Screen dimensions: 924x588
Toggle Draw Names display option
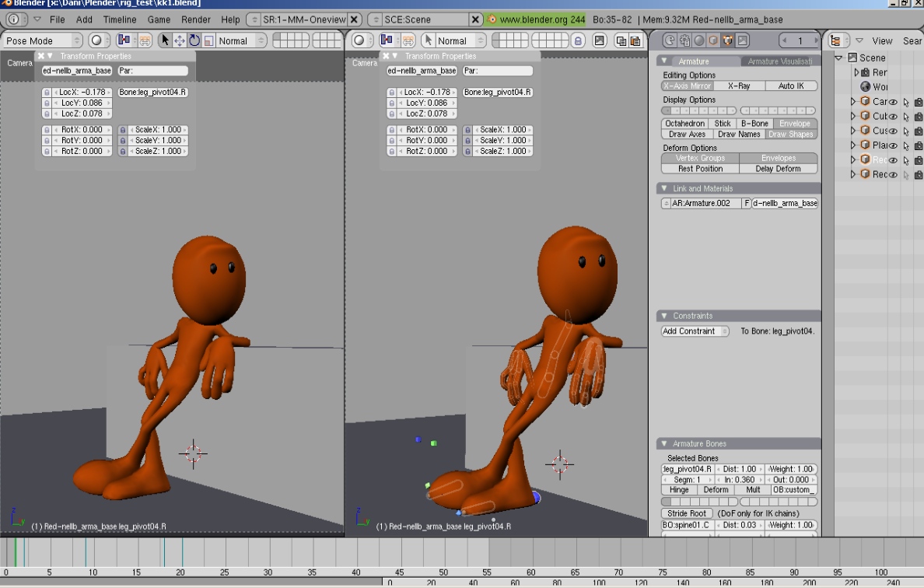(x=739, y=135)
